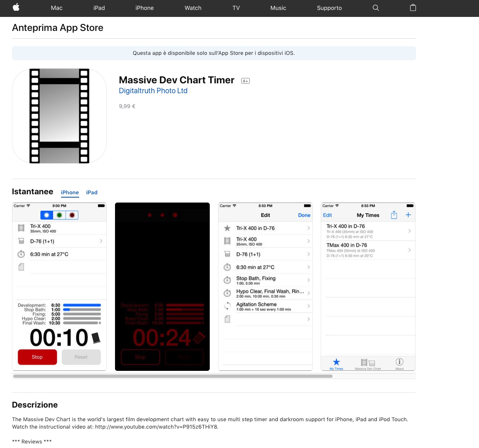Click the star icon beside Tri-X 400 in D-76
The height and width of the screenshot is (448, 479).
[x=227, y=228]
